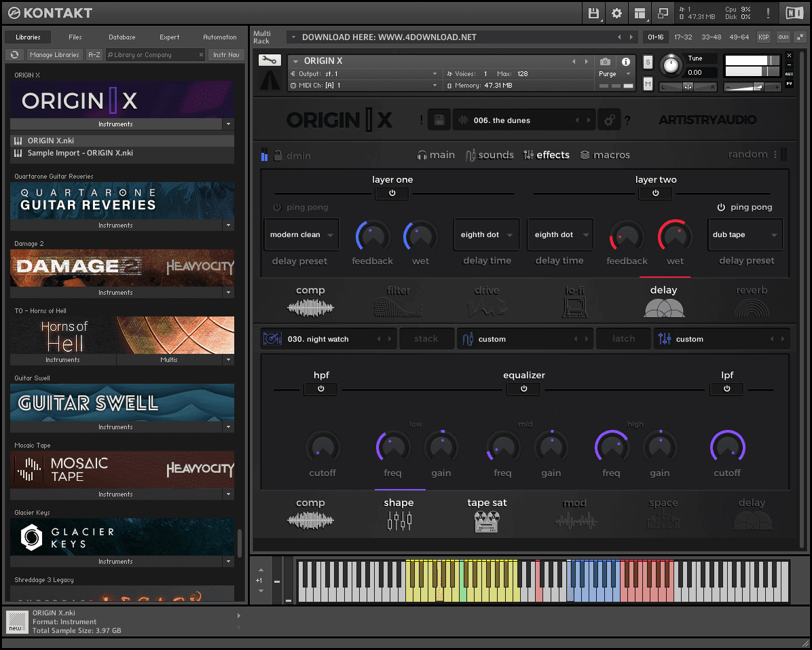
Task: Click the question mark help icon
Action: 627,121
